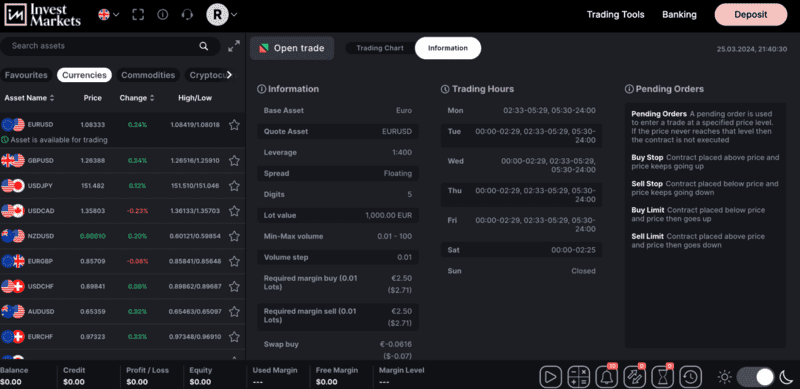Screen dimensions: 800x389
Task: Favourite GBPUSD with star
Action: (x=234, y=160)
